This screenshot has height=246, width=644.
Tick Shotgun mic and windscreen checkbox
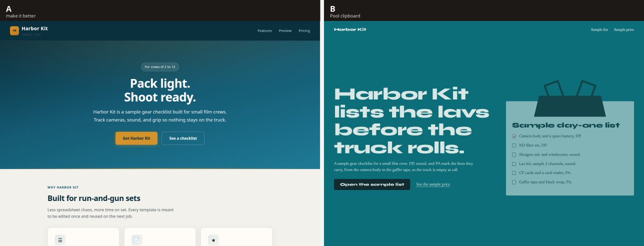click(x=514, y=155)
